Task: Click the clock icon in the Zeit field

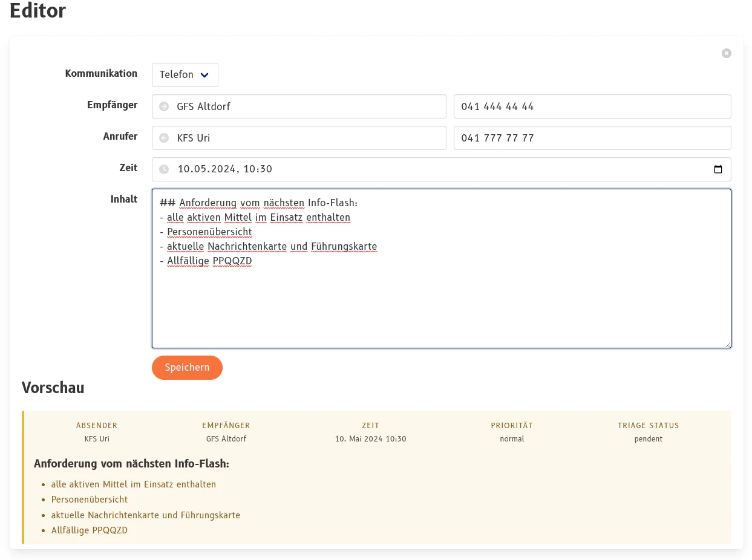Action: point(164,169)
